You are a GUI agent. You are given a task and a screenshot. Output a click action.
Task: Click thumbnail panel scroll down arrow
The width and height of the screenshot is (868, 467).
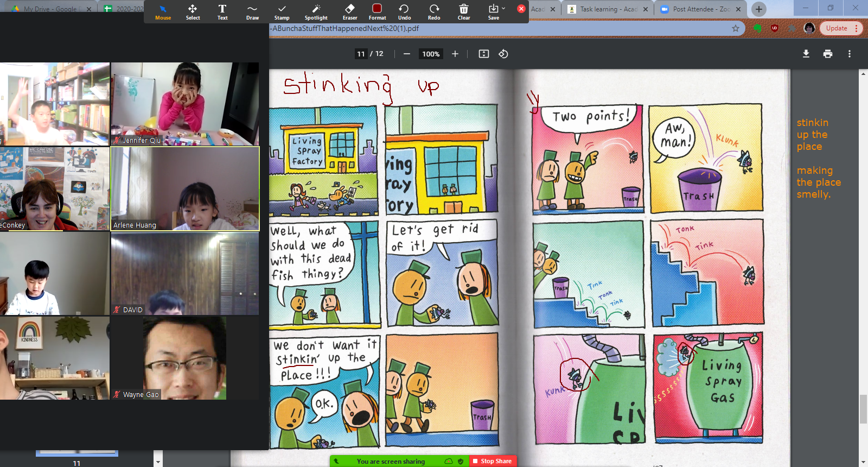158,462
